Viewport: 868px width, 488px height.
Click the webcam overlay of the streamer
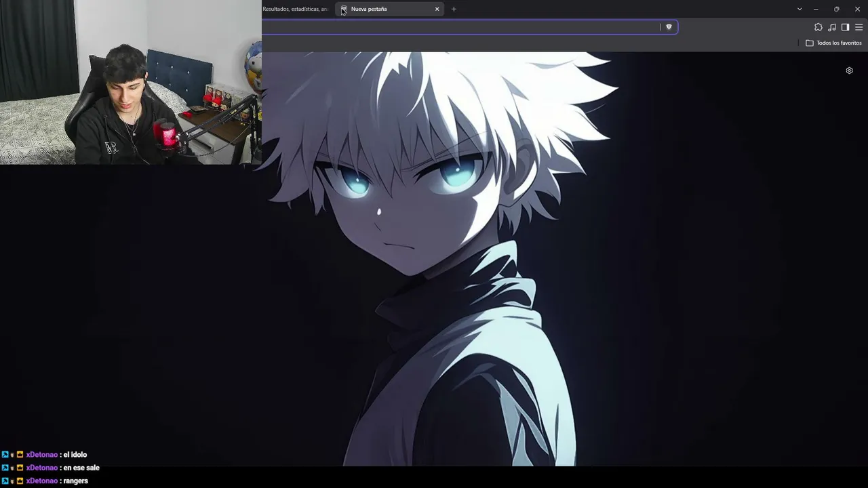pos(130,82)
